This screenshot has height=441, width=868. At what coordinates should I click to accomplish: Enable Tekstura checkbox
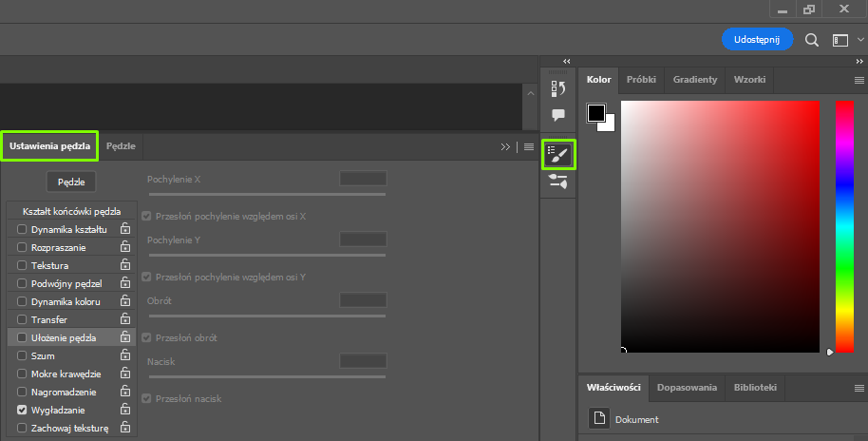pos(22,265)
